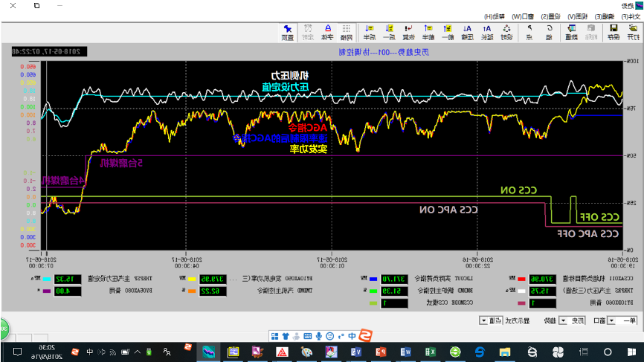This screenshot has height=362, width=644.
Task: Toggle 置顶 (Always on top) pin
Action: (288, 32)
